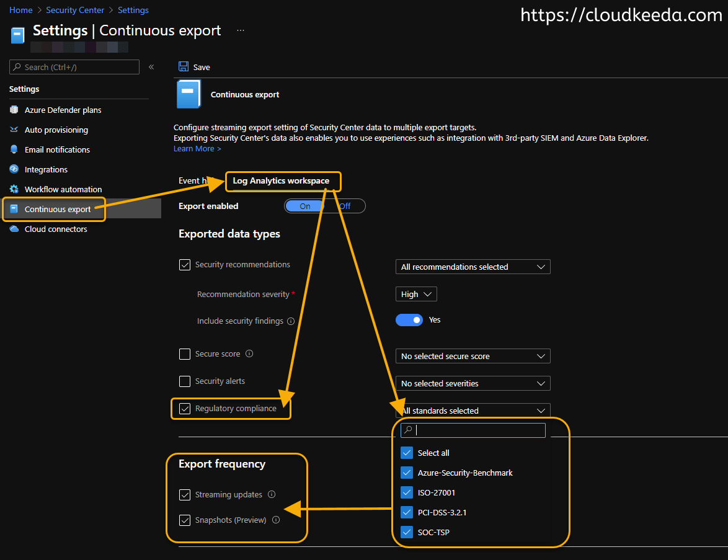Viewport: 728px width, 560px height.
Task: Open Workflow automation settings
Action: click(63, 189)
